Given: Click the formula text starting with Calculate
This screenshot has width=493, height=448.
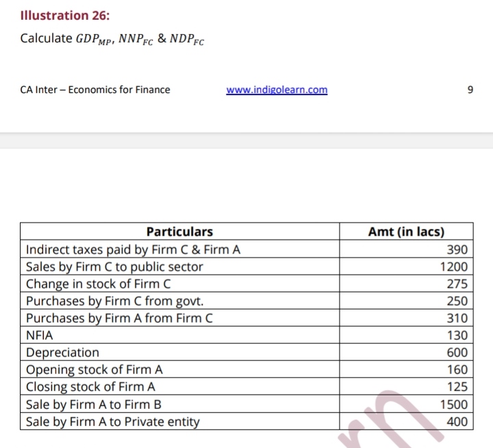Looking at the screenshot, I should pyautogui.click(x=112, y=38).
